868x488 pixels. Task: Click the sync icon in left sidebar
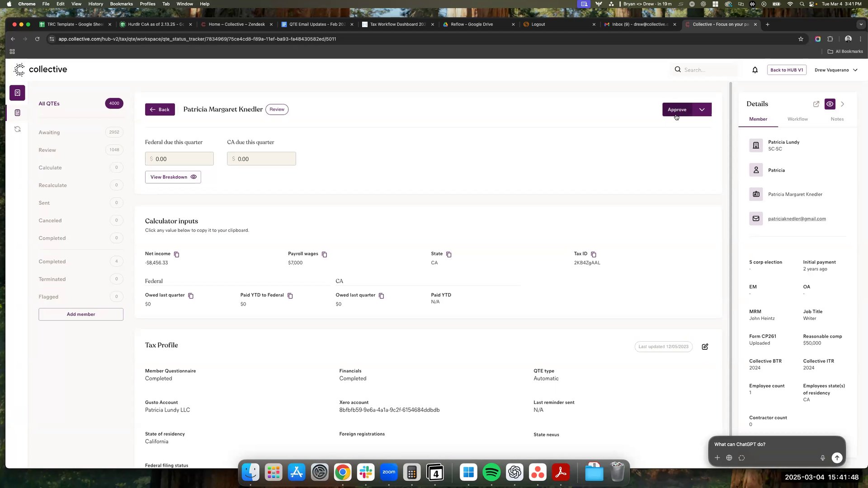click(18, 129)
